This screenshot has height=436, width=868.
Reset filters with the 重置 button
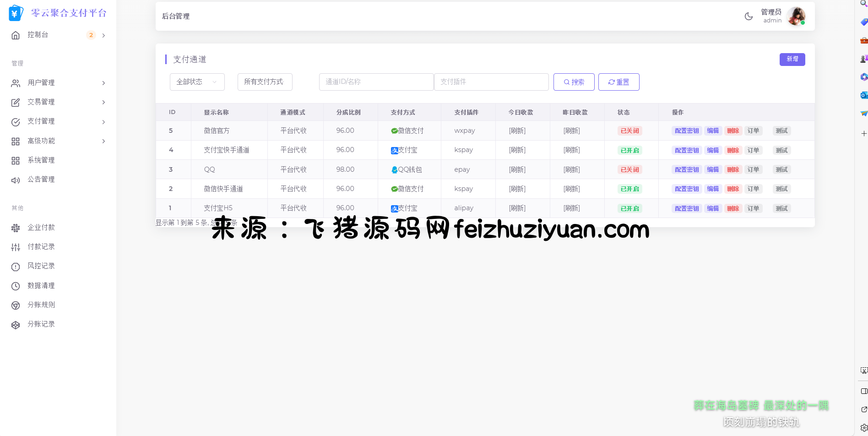618,82
